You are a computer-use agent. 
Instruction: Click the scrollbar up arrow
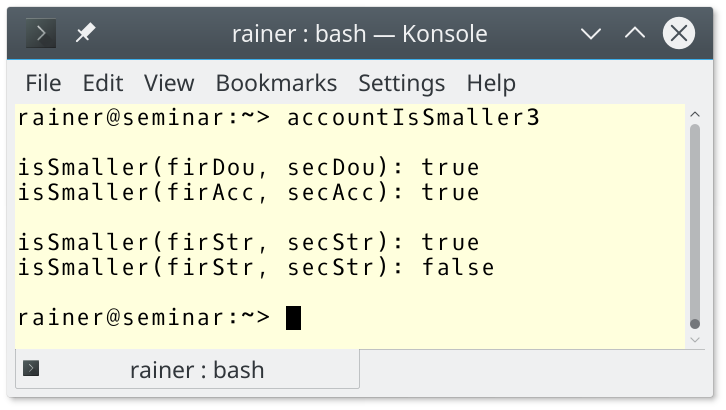pos(695,114)
